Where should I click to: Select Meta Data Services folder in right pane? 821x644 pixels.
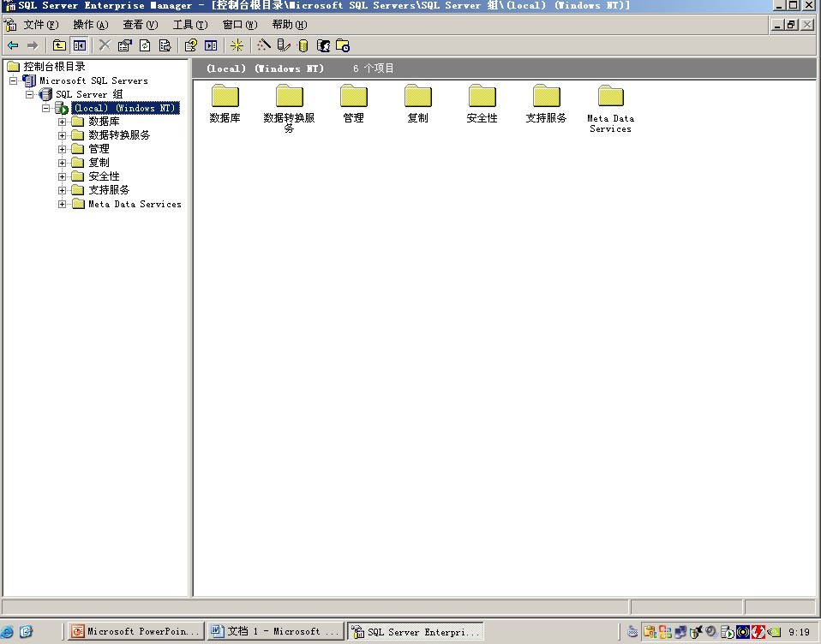(x=610, y=109)
